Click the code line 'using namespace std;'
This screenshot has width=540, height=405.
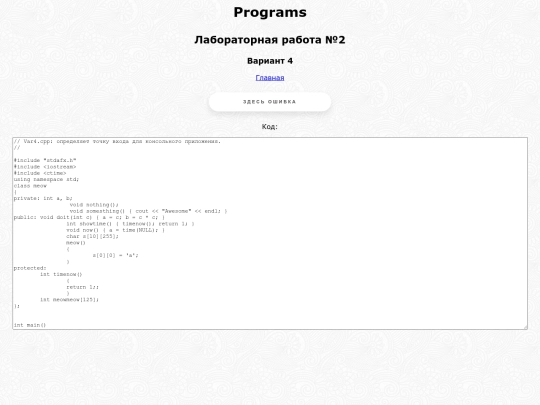tap(46, 179)
